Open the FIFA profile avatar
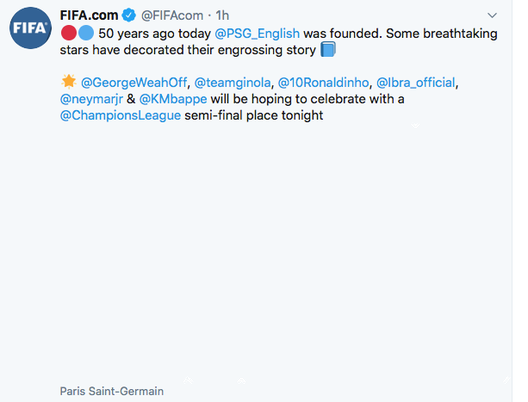The width and height of the screenshot is (528, 402). (30, 28)
